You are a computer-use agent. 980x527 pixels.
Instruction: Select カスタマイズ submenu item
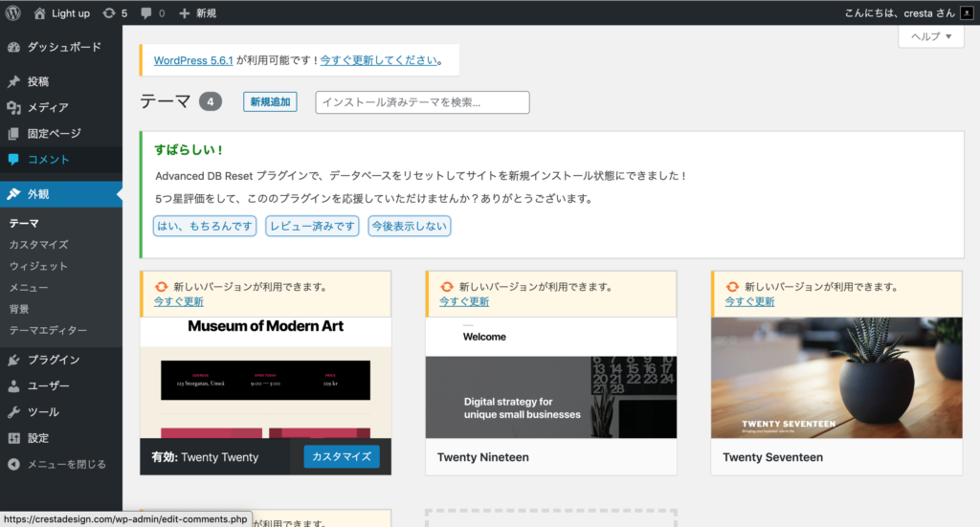[x=38, y=245]
